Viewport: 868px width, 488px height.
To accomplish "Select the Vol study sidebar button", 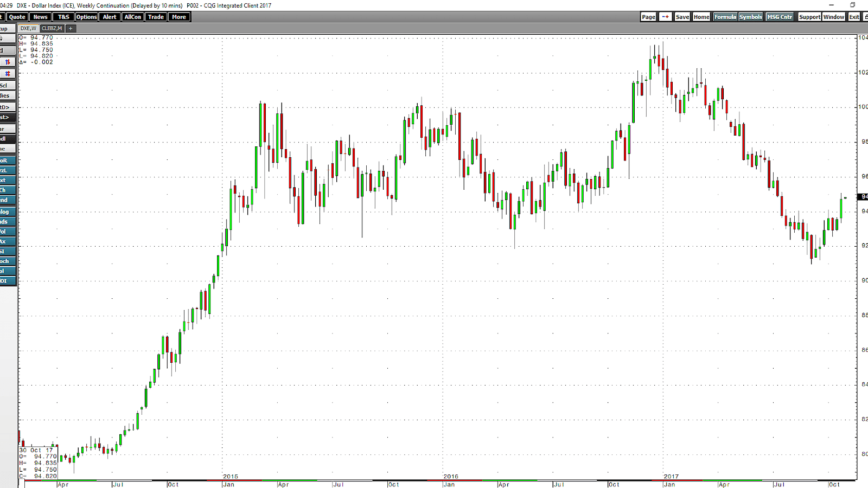I will coord(8,232).
